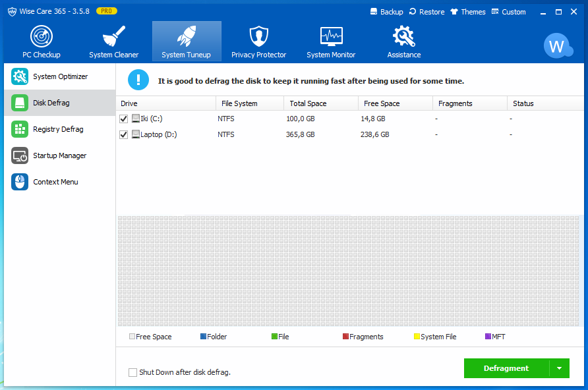
Task: Click the Disk Defrag sidebar icon
Action: pos(20,103)
